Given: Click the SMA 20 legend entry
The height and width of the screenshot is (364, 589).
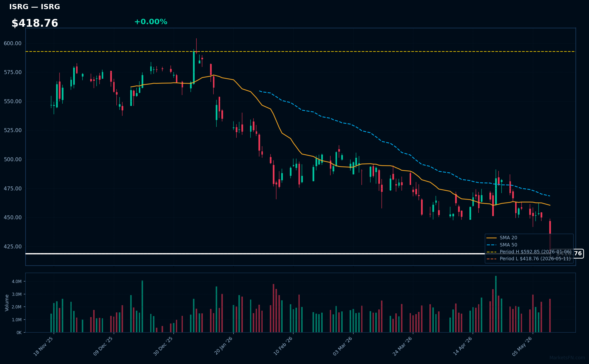Looking at the screenshot, I should tap(502, 238).
